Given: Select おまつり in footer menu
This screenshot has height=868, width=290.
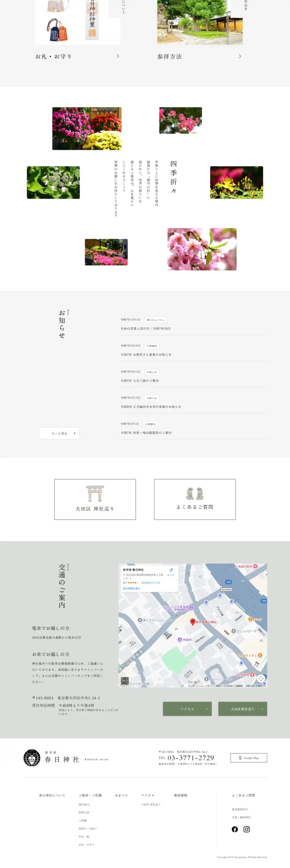Looking at the screenshot, I should [121, 795].
